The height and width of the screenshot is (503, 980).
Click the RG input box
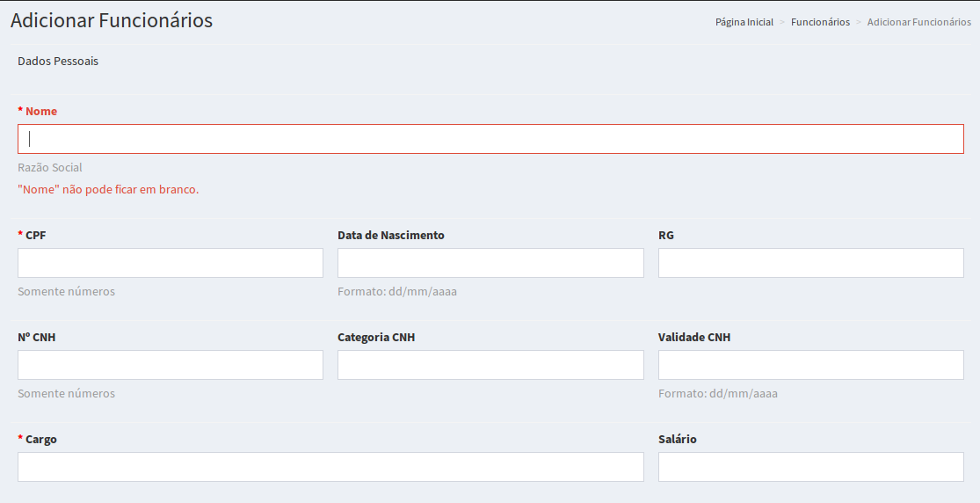pyautogui.click(x=810, y=263)
